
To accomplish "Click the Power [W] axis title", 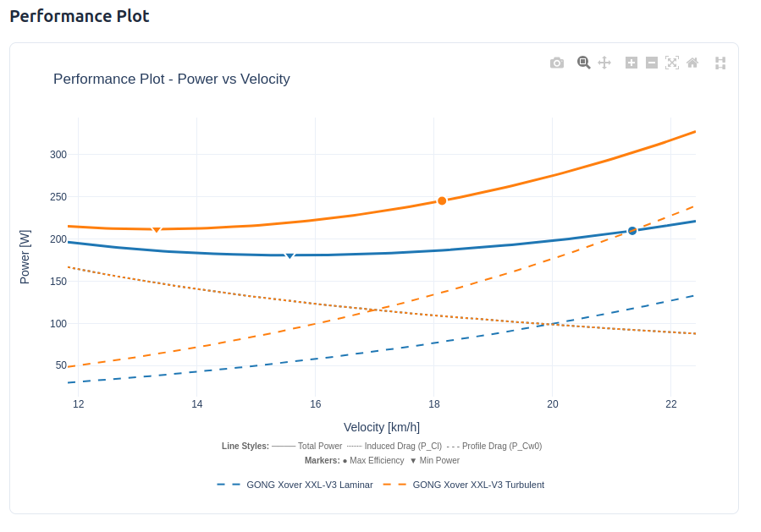I will click(x=25, y=256).
